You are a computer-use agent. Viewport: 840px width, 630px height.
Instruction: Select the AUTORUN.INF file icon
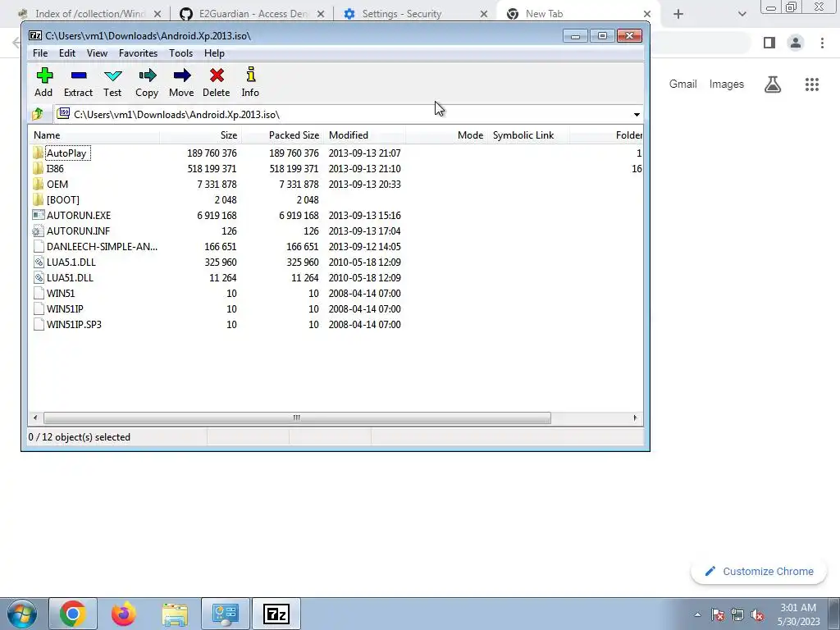point(38,231)
